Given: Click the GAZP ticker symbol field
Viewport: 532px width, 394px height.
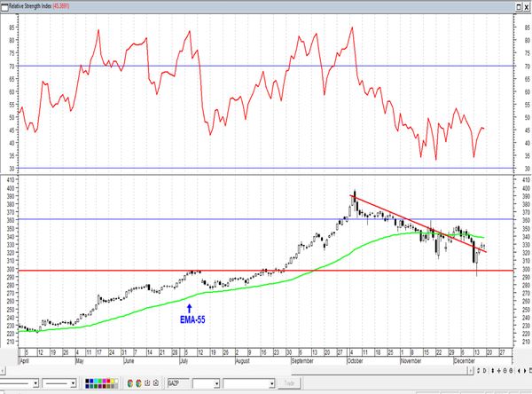Looking at the screenshot, I should click(x=178, y=383).
